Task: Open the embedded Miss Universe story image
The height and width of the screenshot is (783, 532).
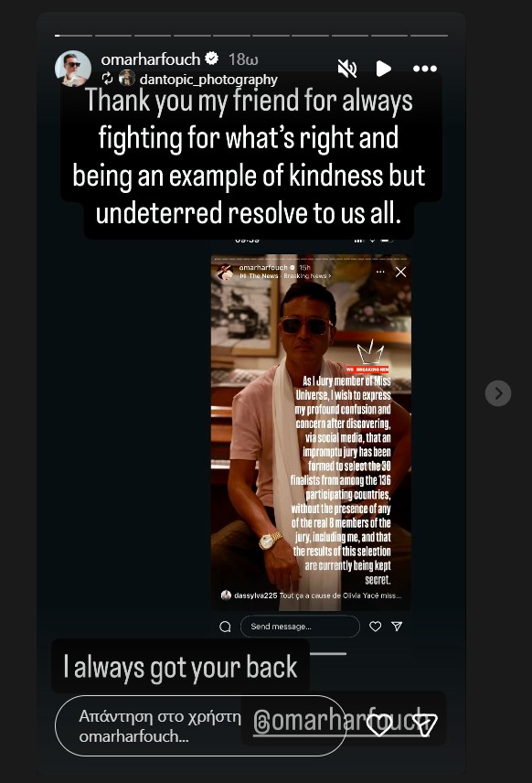Action: (x=311, y=433)
